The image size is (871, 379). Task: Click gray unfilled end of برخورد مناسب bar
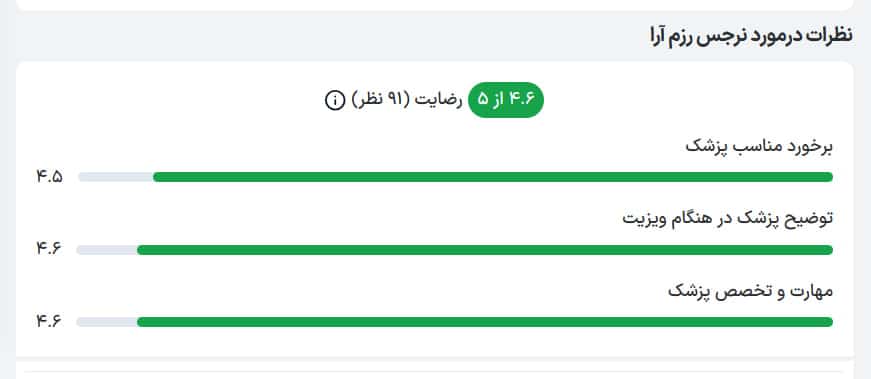(116, 177)
